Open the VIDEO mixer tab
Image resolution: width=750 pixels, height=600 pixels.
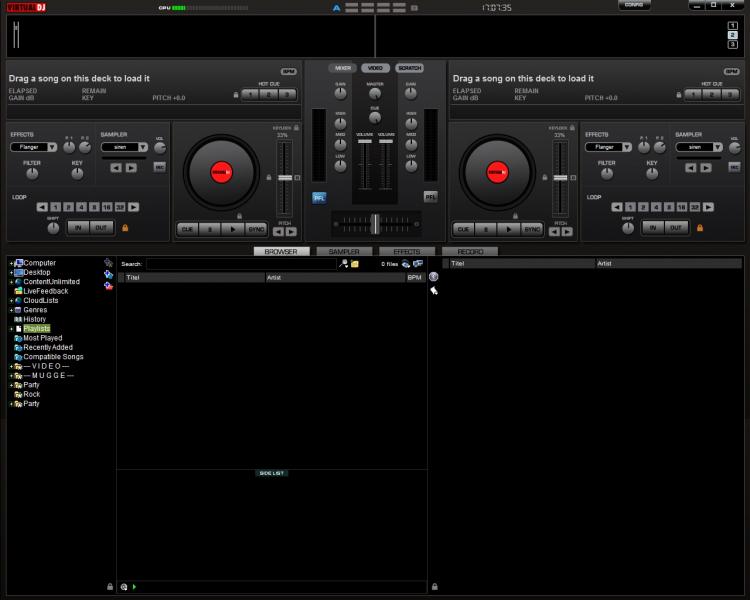pos(374,68)
